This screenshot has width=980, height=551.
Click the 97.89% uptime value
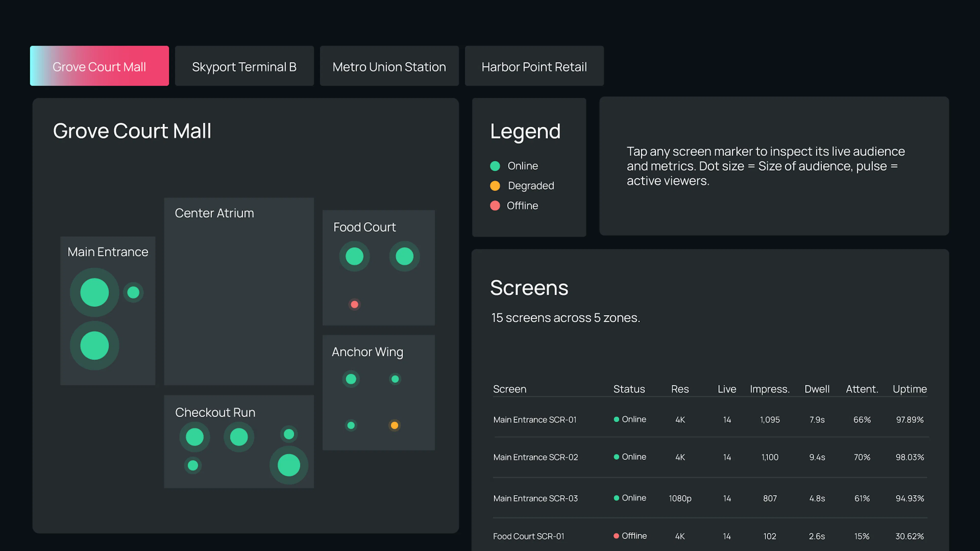(910, 420)
